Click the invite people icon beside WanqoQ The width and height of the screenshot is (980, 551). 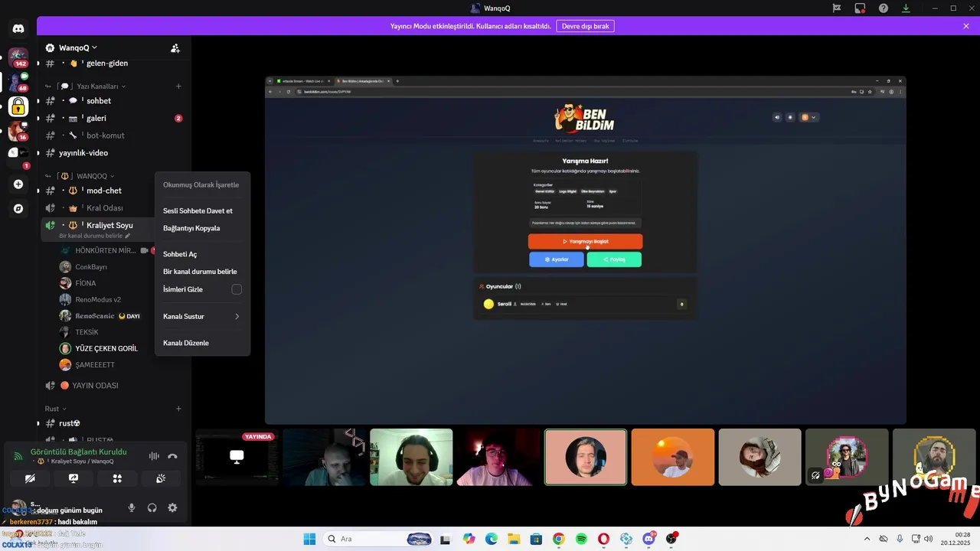175,47
